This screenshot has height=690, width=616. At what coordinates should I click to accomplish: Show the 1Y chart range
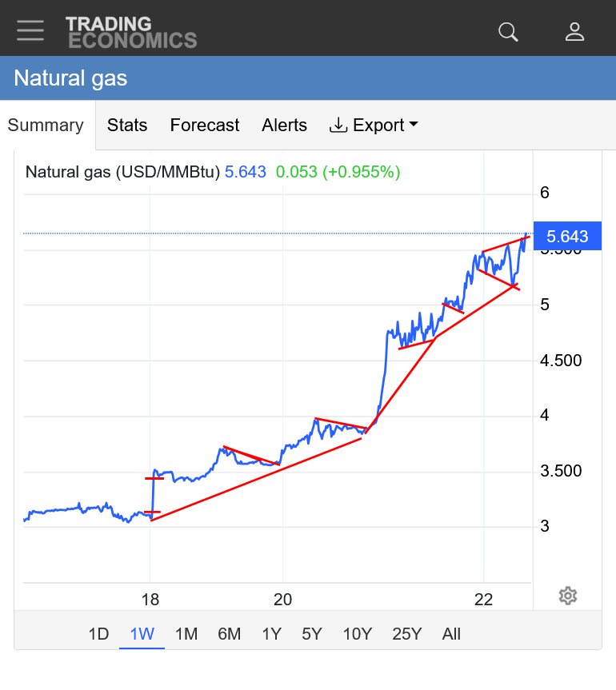tap(271, 634)
